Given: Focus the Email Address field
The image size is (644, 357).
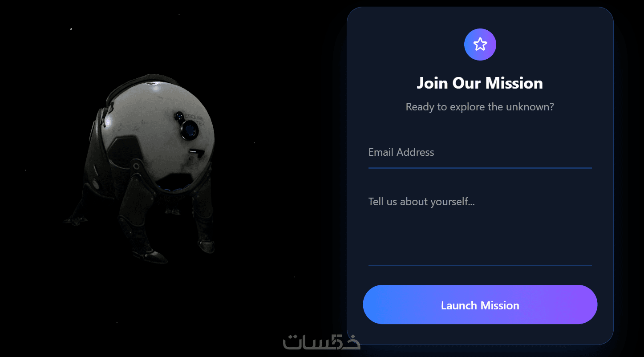Looking at the screenshot, I should 480,153.
